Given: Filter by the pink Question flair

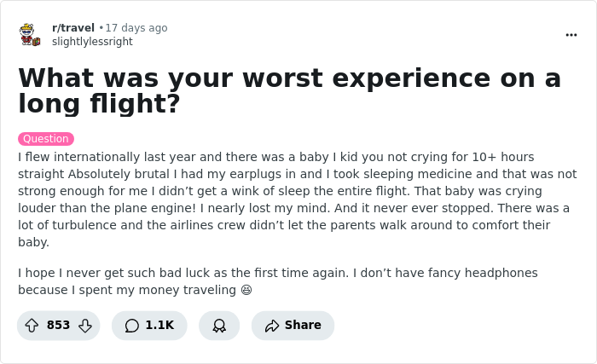Looking at the screenshot, I should [x=46, y=139].
